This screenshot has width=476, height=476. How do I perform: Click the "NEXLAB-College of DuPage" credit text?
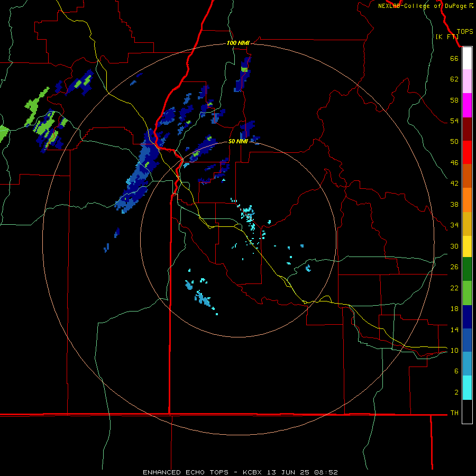423,6
